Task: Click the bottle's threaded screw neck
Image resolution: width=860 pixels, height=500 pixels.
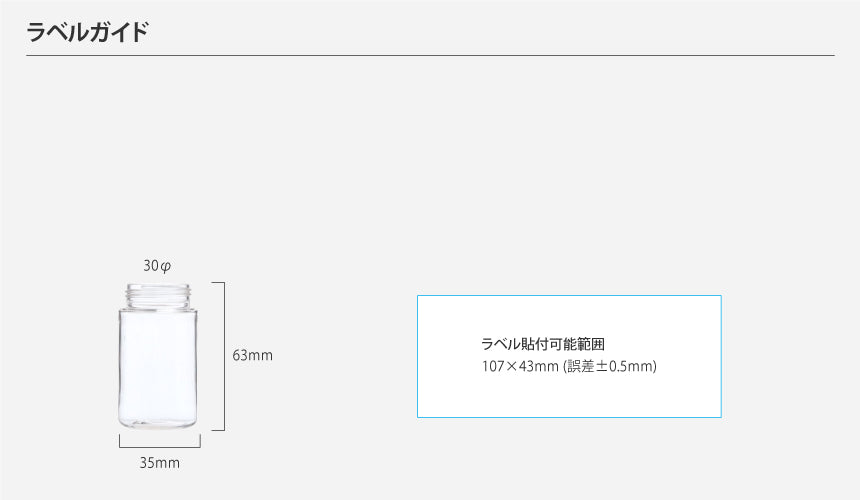Action: click(x=159, y=293)
